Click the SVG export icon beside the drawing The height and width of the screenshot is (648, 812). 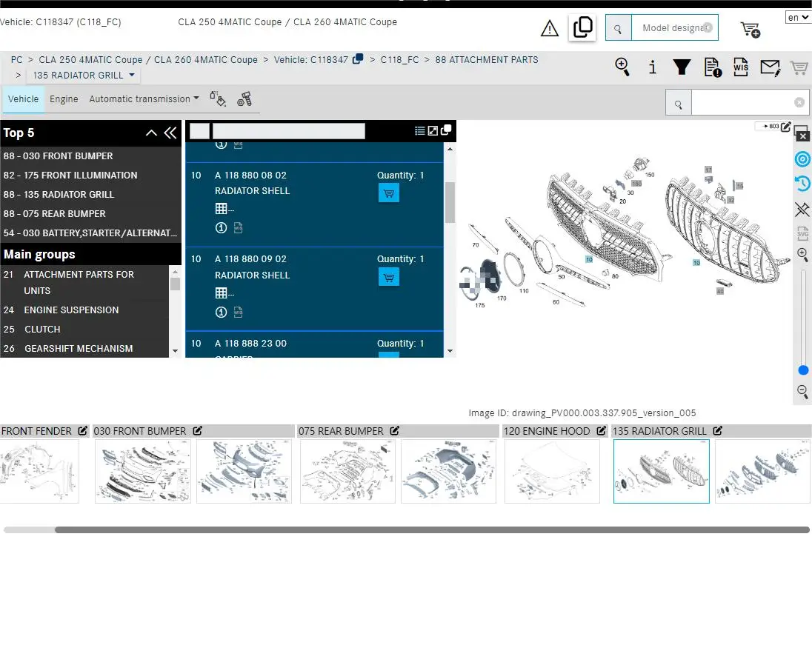pyautogui.click(x=802, y=233)
